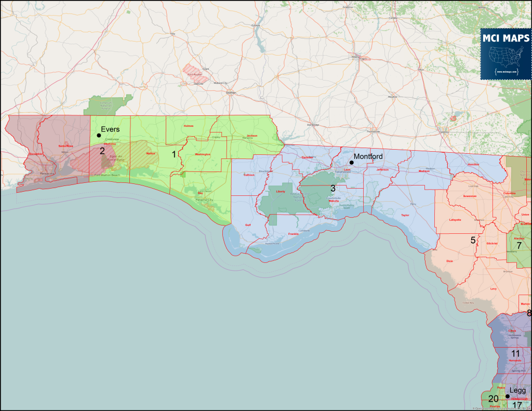532x411 pixels.
Task: Click the Hernando county label
Action: 515,361
